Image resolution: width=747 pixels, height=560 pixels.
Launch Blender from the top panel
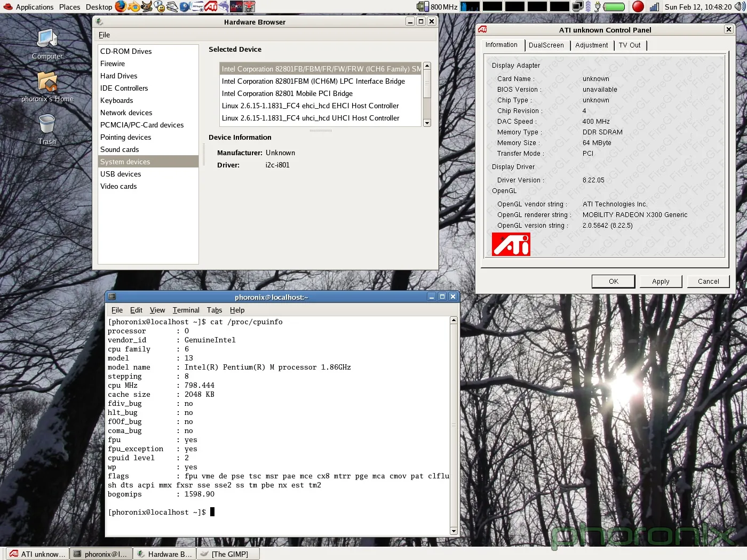pos(134,6)
